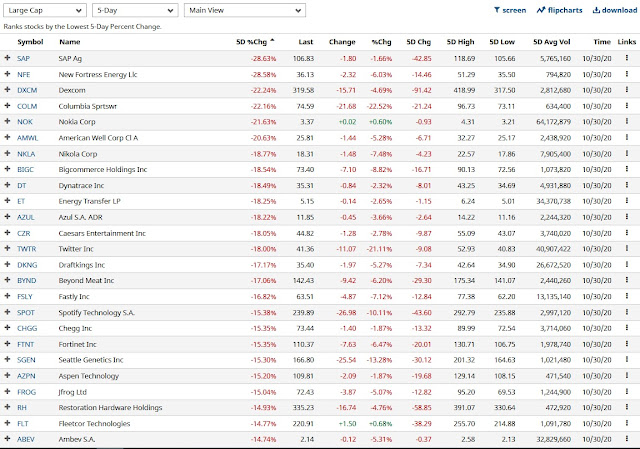Open the DXCM symbol link

[x=27, y=90]
